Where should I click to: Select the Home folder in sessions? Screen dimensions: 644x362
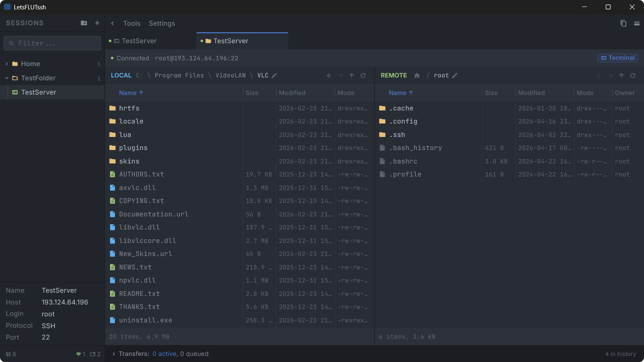click(52, 64)
